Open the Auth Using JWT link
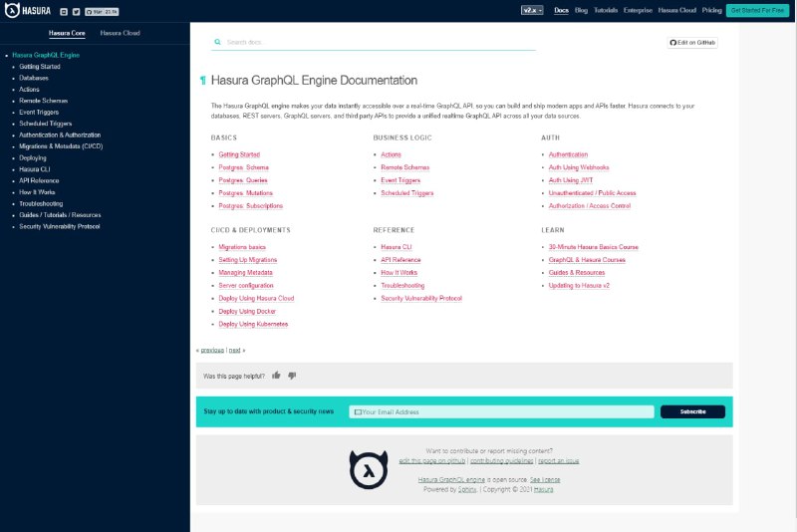The image size is (797, 532). [x=571, y=180]
